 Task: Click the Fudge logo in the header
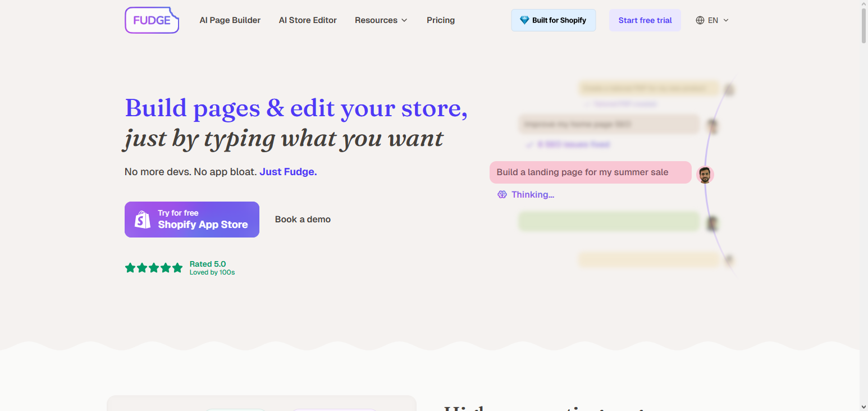click(152, 20)
